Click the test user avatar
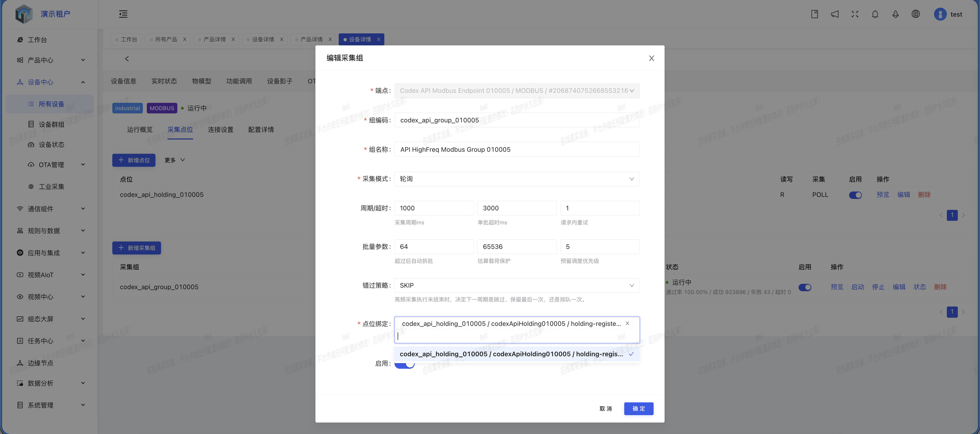980x434 pixels. [940, 14]
